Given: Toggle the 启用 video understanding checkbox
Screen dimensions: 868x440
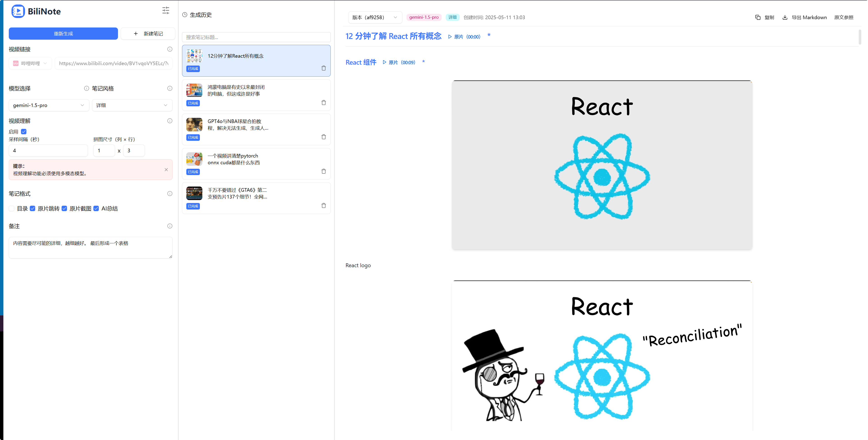Looking at the screenshot, I should [x=24, y=132].
